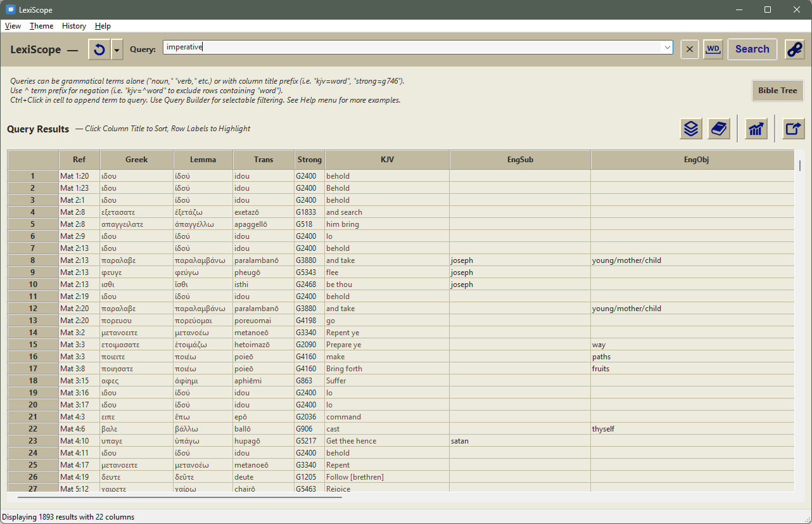This screenshot has width=812, height=524.
Task: Click the Bible Tree button
Action: coord(777,91)
